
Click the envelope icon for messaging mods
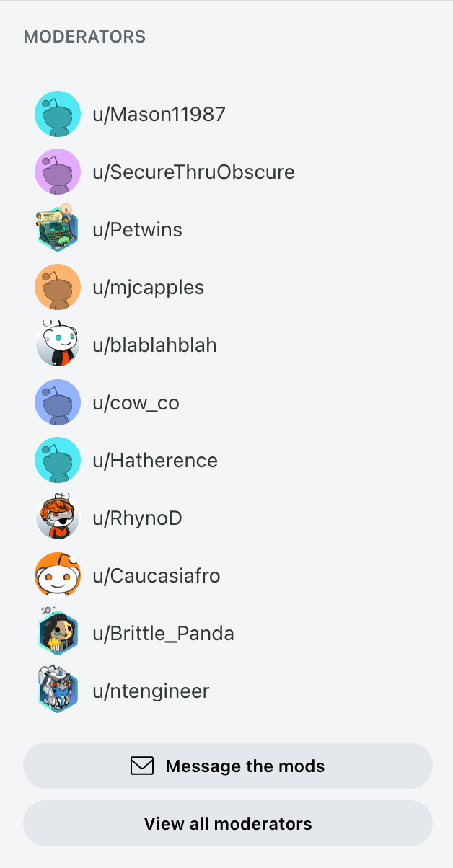point(142,766)
